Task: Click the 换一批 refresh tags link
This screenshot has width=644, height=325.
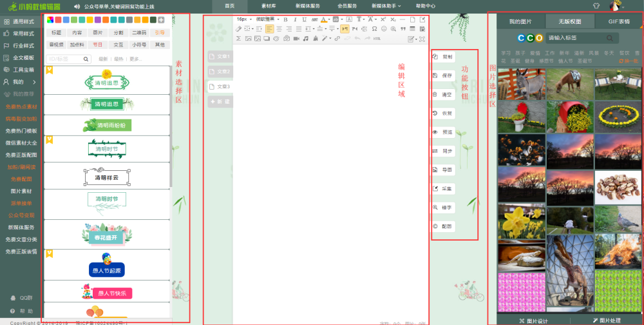Action: tap(629, 61)
